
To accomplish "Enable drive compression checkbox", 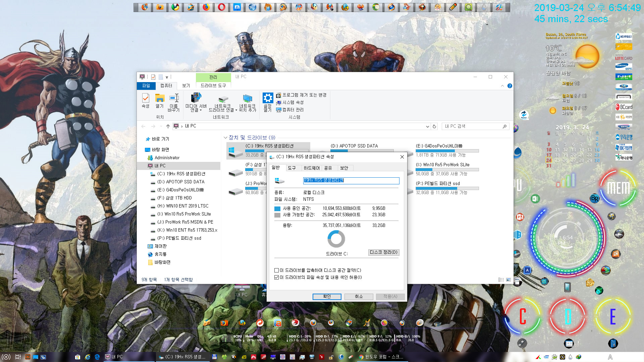I will pos(277,270).
